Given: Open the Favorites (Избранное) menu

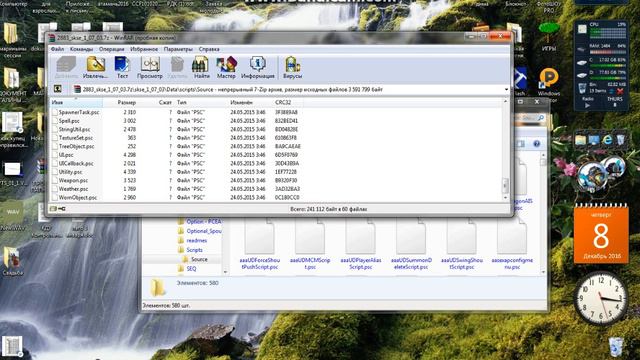Looking at the screenshot, I should tap(144, 49).
